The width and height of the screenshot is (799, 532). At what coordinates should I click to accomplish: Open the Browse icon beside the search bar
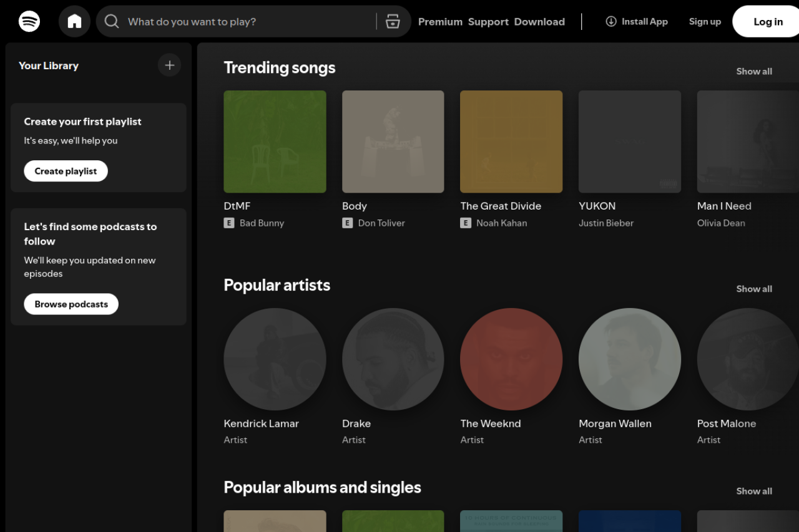tap(393, 21)
